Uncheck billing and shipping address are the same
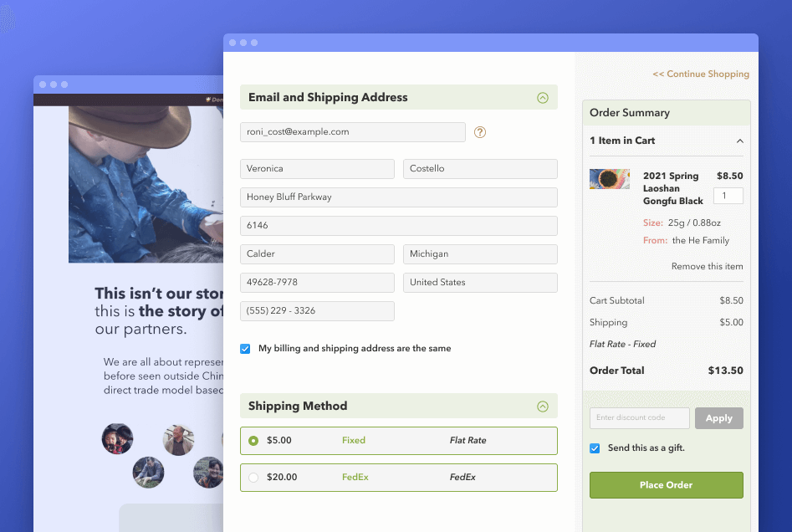 point(245,348)
